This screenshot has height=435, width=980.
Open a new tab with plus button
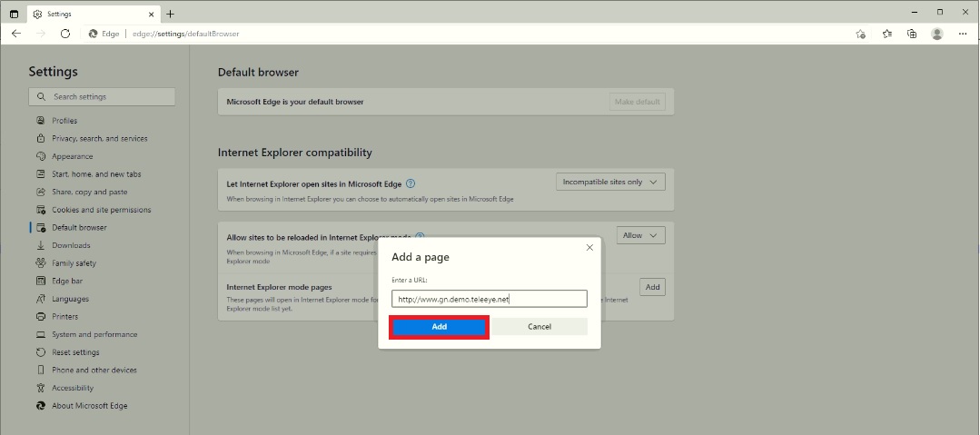pyautogui.click(x=171, y=14)
